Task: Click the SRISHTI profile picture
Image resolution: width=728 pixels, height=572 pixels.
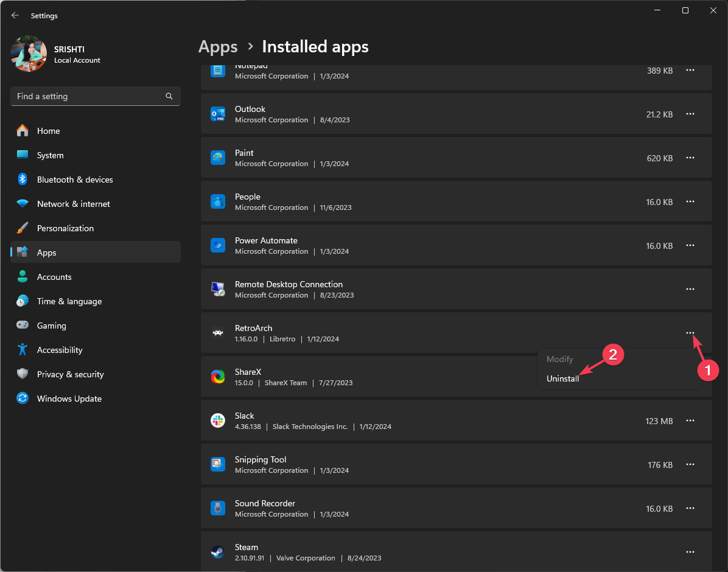Action: (29, 54)
